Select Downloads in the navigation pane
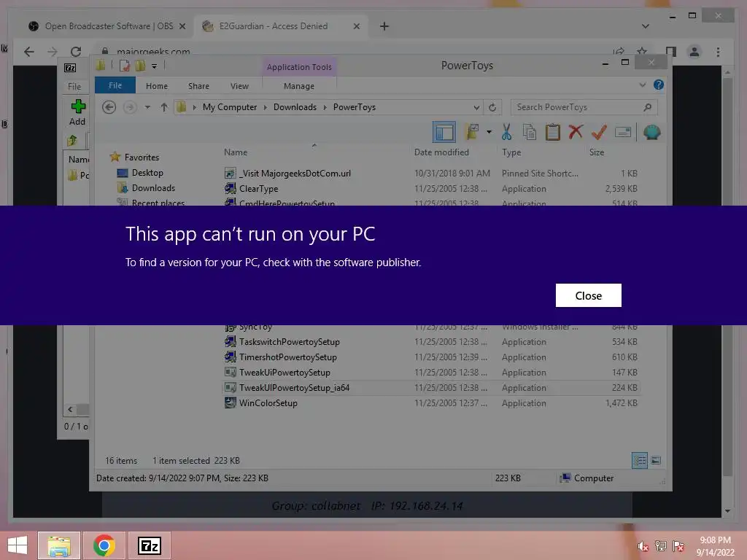The height and width of the screenshot is (560, 747). click(153, 188)
